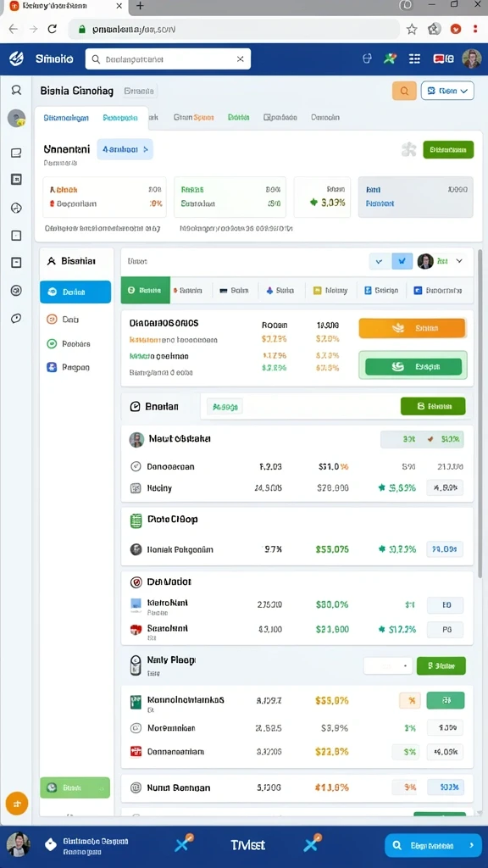Screen dimensions: 488x868
Task: Click the orange search button in header
Action: (404, 91)
